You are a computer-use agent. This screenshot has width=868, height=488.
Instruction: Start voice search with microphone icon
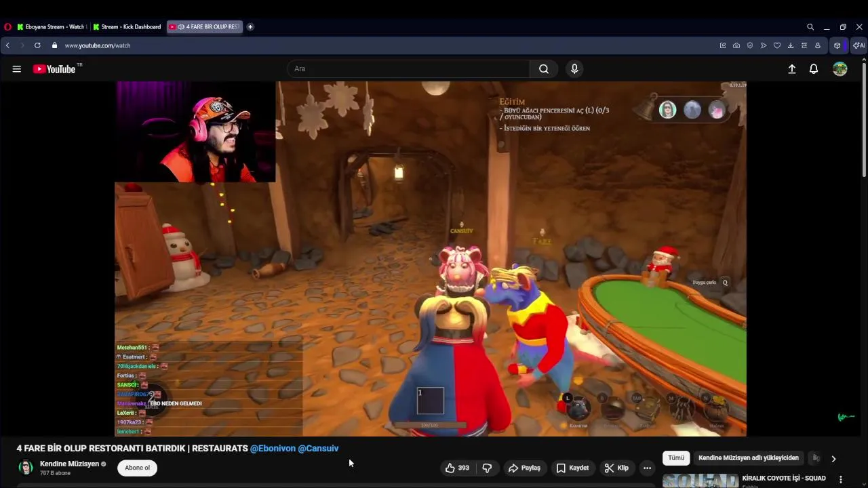574,68
